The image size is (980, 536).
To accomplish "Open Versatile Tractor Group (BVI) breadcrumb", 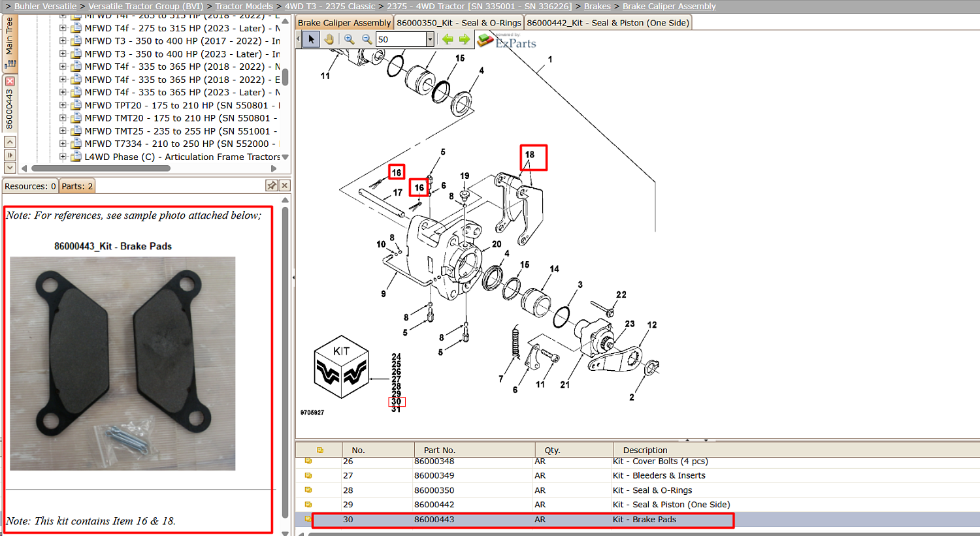I will (146, 6).
